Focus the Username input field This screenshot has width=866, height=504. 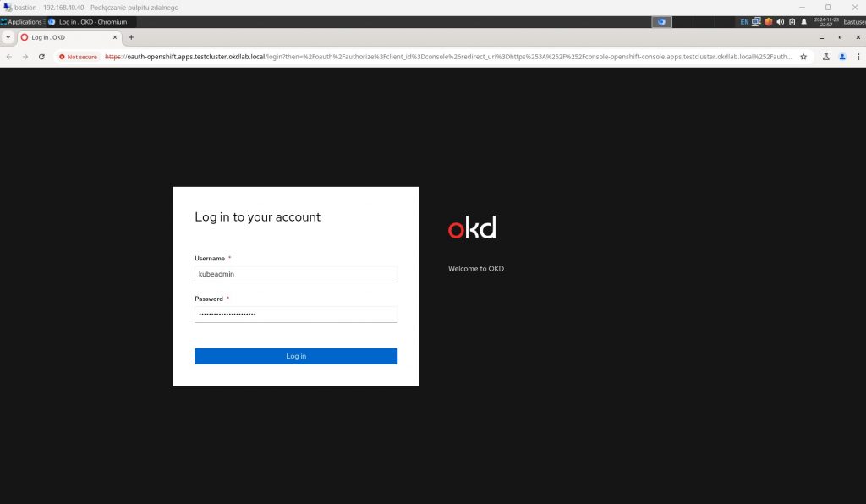pyautogui.click(x=296, y=274)
